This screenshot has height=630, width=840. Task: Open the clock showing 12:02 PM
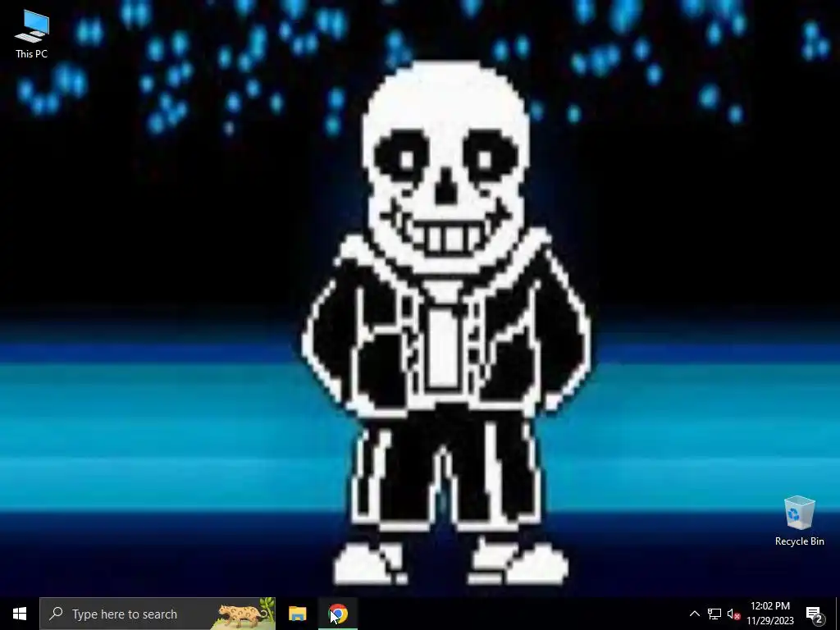[769, 614]
